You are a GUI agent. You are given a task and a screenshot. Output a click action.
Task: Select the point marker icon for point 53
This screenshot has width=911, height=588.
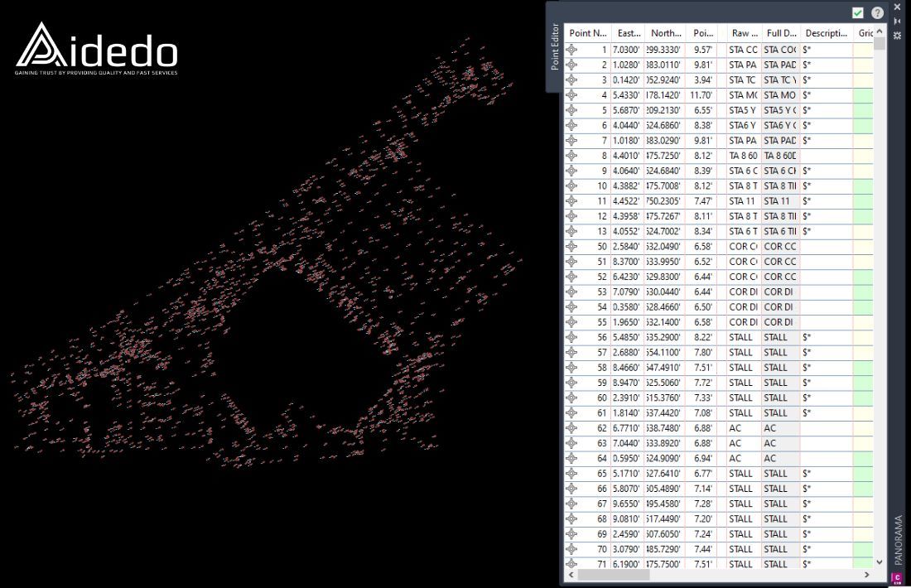pos(571,292)
